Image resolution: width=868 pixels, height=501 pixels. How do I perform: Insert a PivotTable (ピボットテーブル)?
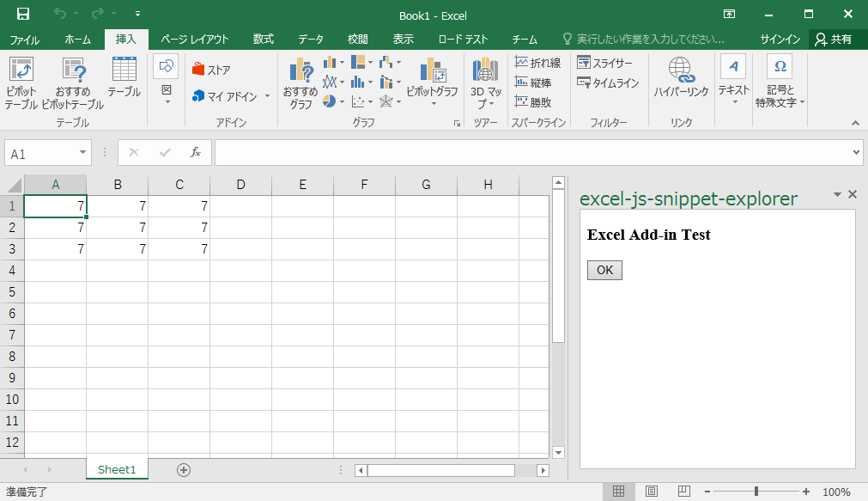(x=21, y=82)
